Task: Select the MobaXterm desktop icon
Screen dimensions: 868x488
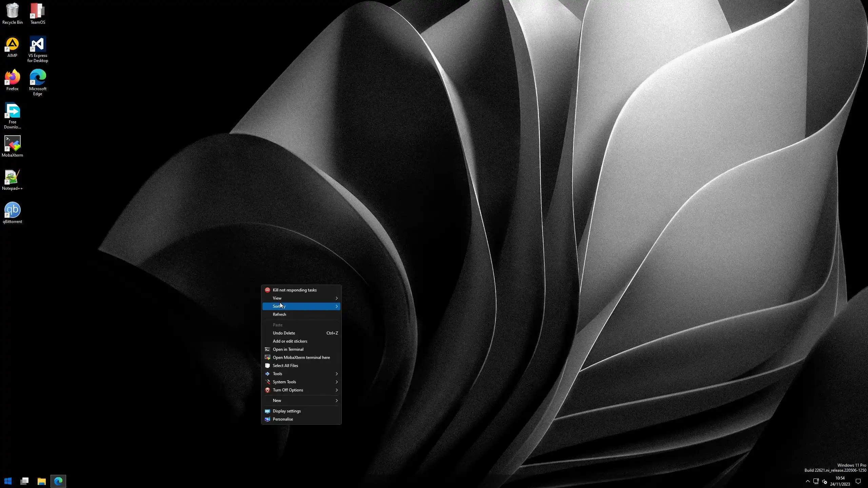Action: coord(13,144)
